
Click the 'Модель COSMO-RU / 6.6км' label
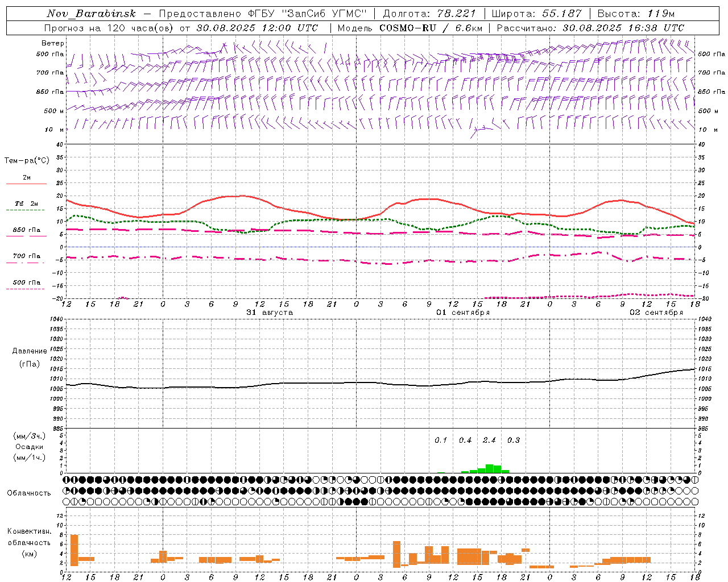(409, 28)
